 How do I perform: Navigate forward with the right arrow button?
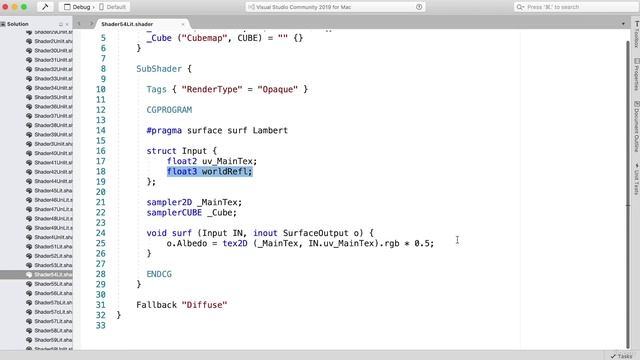coord(91,24)
